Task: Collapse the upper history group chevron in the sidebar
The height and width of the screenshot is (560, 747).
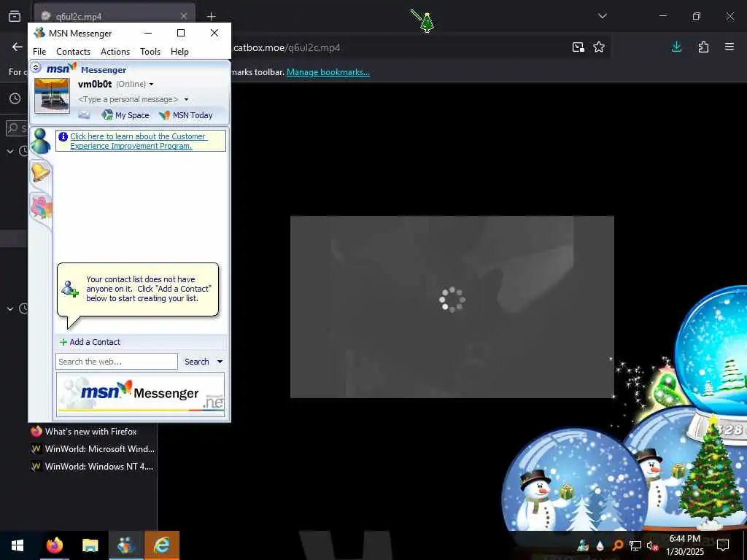Action: [10, 152]
